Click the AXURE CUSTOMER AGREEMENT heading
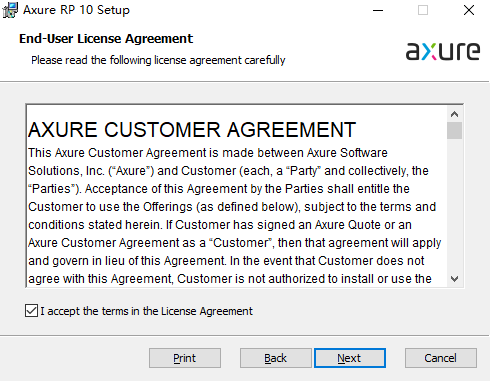This screenshot has height=381, width=490. pos(192,130)
